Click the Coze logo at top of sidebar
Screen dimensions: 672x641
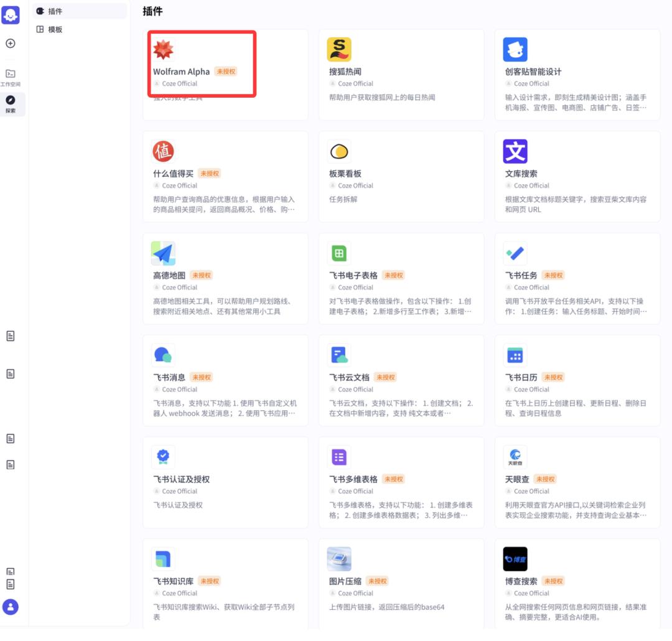point(11,14)
